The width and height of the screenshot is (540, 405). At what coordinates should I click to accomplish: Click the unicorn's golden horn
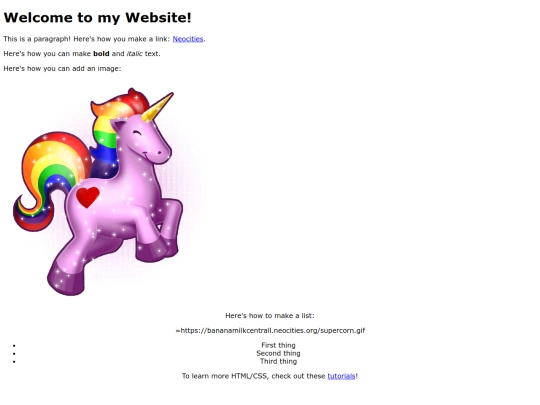pyautogui.click(x=157, y=107)
